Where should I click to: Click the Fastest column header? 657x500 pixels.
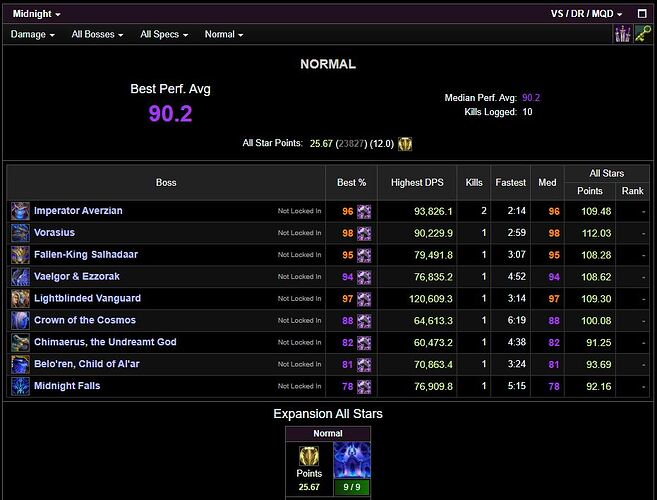point(511,183)
